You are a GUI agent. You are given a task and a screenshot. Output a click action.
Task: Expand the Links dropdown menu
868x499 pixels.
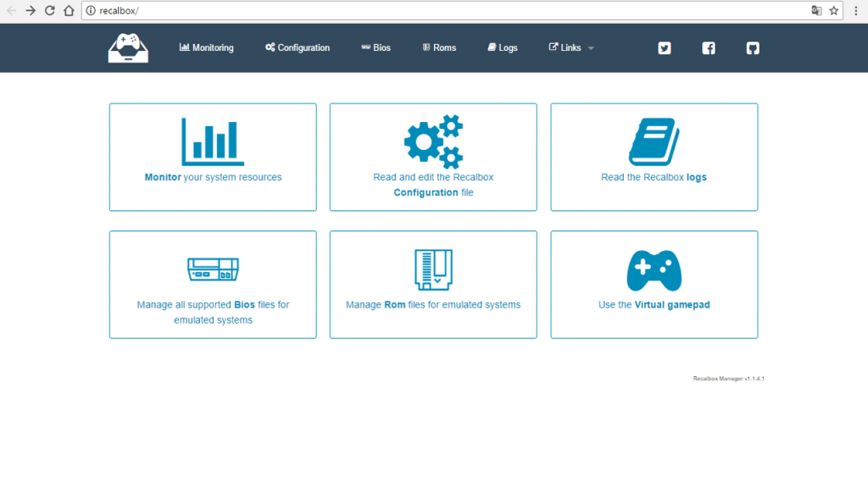click(x=571, y=48)
